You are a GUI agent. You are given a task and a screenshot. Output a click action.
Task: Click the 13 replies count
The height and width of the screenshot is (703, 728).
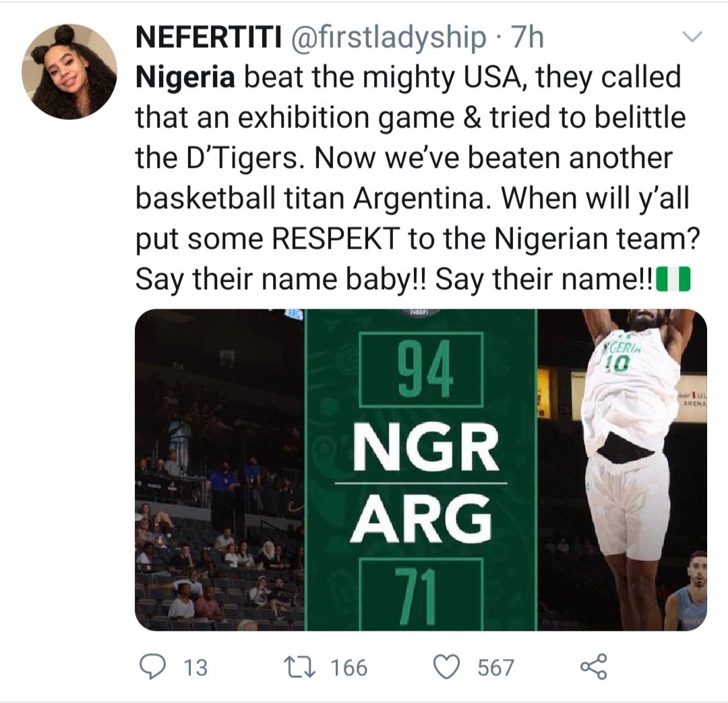click(195, 668)
